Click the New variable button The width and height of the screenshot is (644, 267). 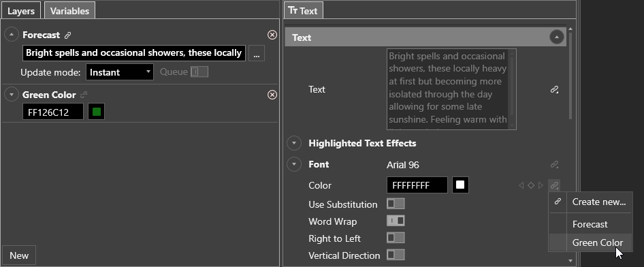tap(19, 255)
